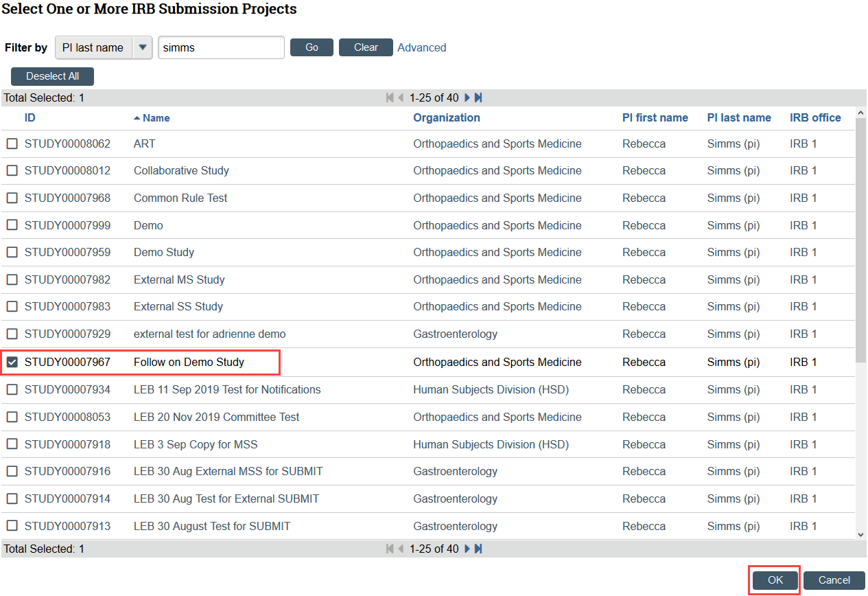Select checkbox for LEB 11 Sep 2019 Test
This screenshot has width=868, height=596.
(12, 389)
